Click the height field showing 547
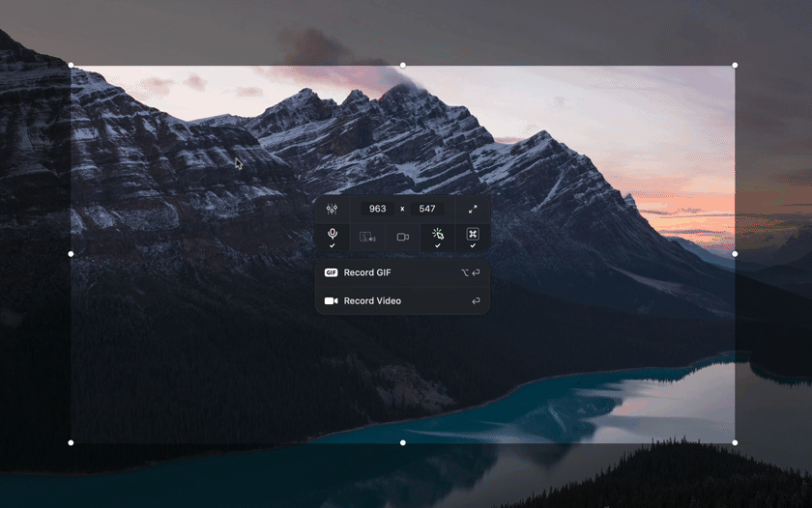 pyautogui.click(x=427, y=209)
